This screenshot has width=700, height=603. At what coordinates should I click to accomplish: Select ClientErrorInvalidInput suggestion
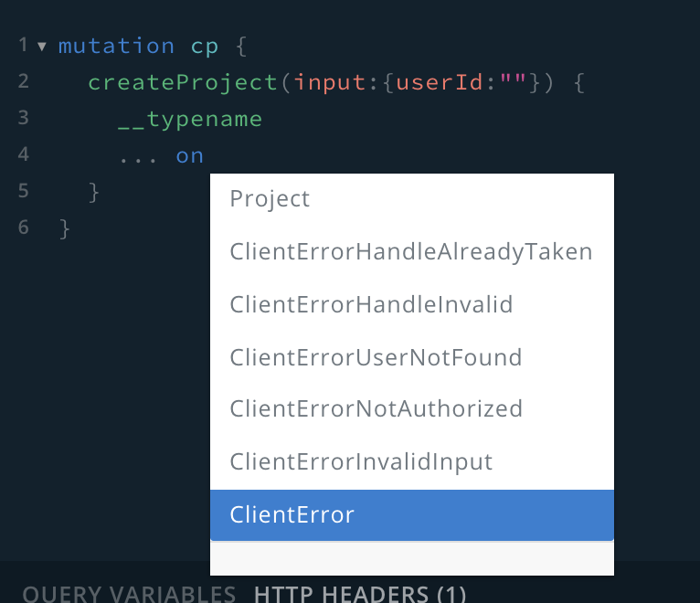coord(412,461)
